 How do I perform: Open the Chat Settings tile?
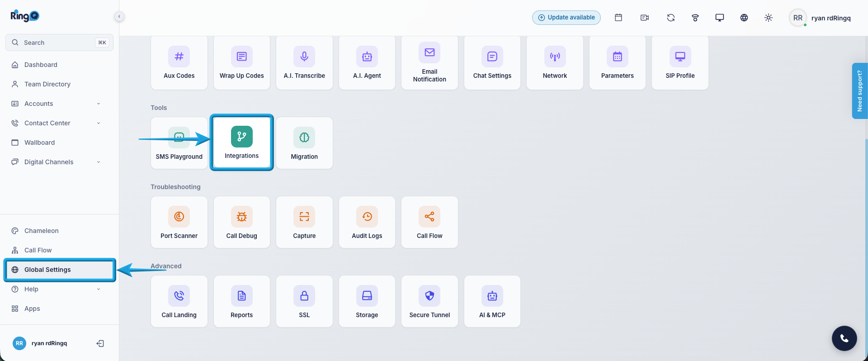tap(492, 63)
